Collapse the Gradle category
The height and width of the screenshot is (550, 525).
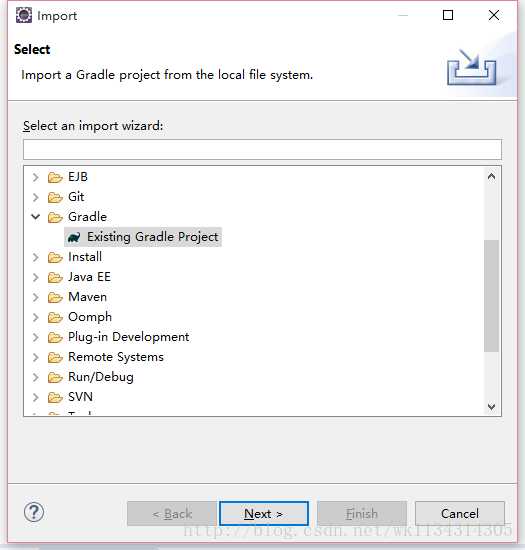[x=35, y=217]
